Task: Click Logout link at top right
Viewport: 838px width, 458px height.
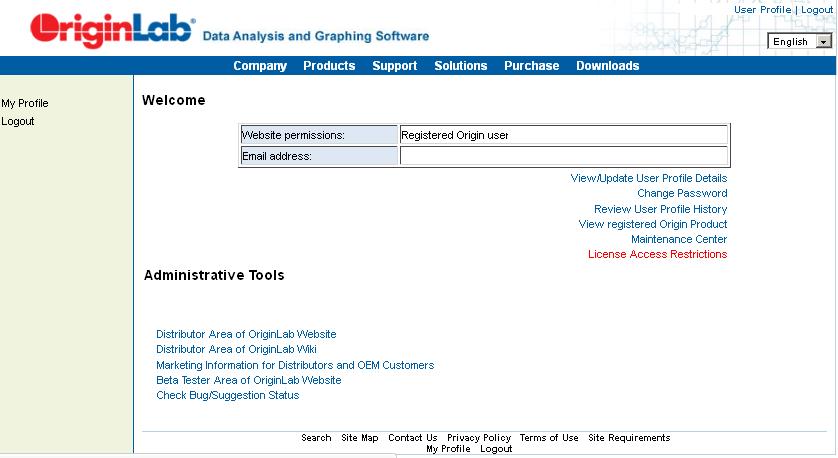Action: (x=817, y=10)
